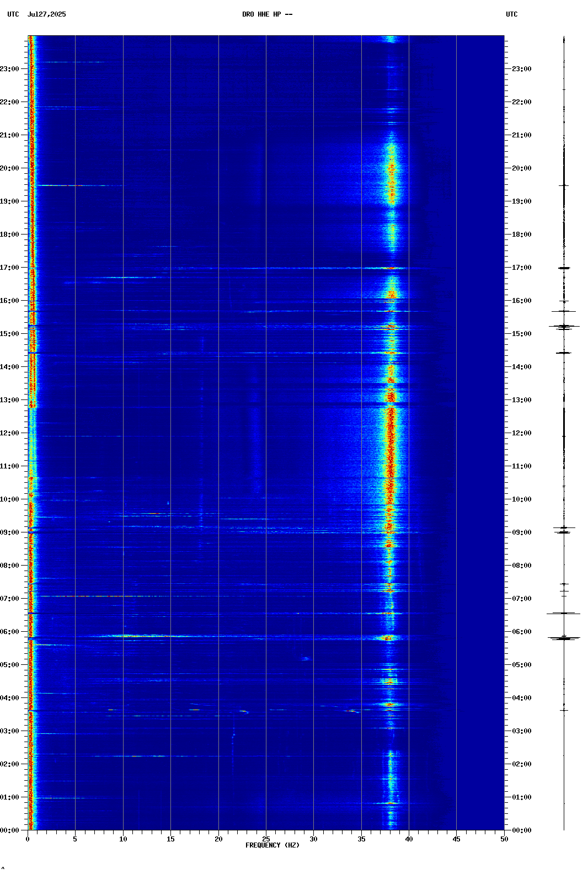This screenshot has width=588, height=874.
Task: Click '01:00' on the right time axis
Action: coord(522,797)
